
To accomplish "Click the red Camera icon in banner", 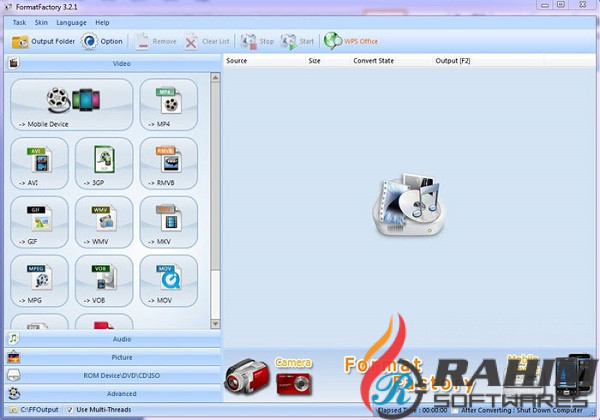I will (x=293, y=384).
